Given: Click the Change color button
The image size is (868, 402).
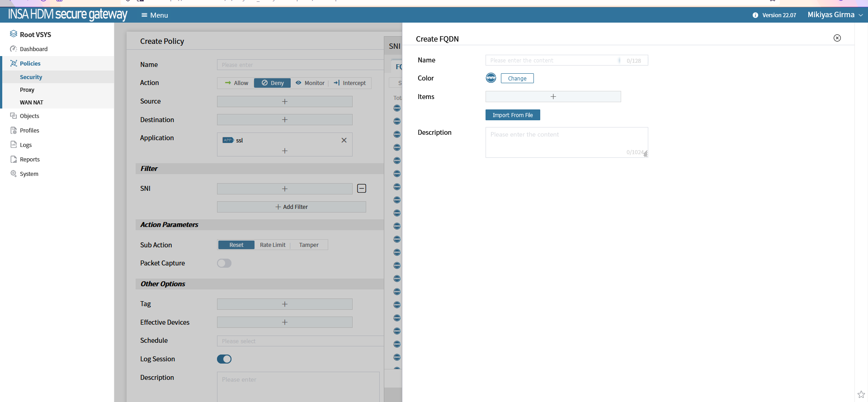Looking at the screenshot, I should click(x=517, y=79).
